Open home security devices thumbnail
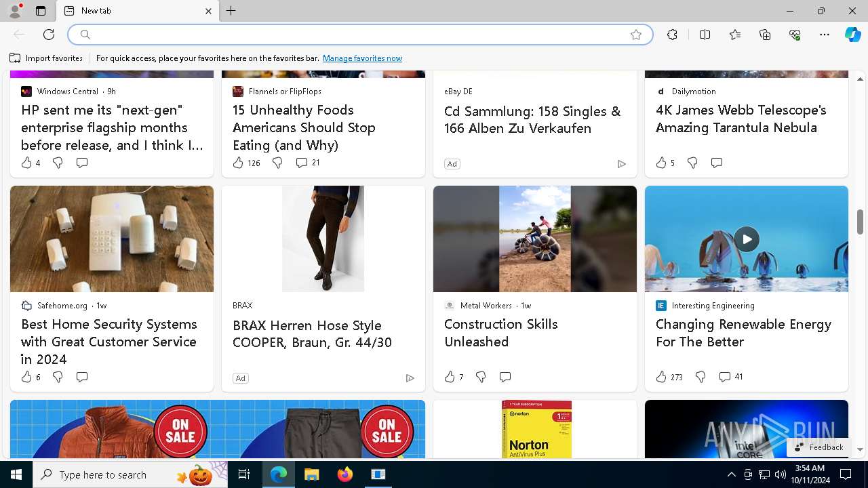 (x=112, y=239)
